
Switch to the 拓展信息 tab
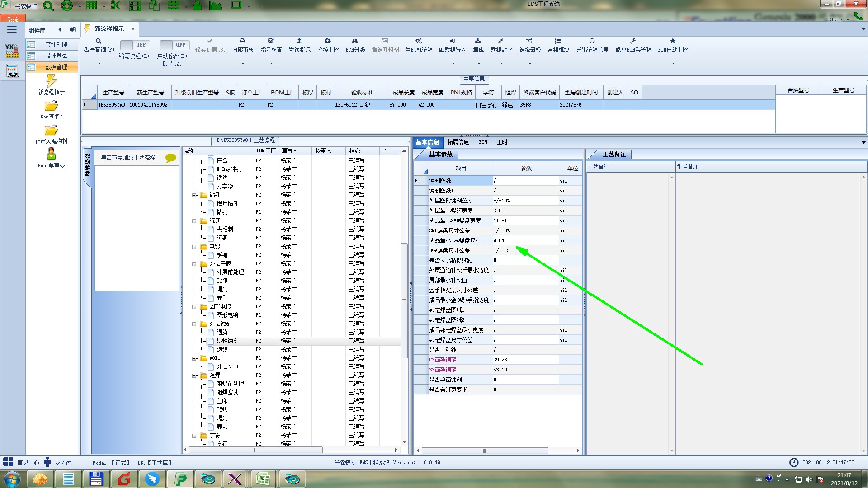click(x=458, y=142)
